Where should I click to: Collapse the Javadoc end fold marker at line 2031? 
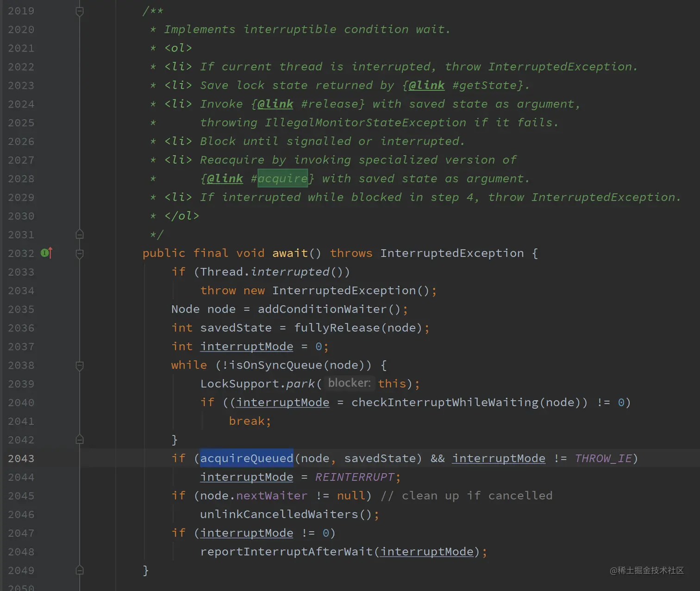pos(80,234)
